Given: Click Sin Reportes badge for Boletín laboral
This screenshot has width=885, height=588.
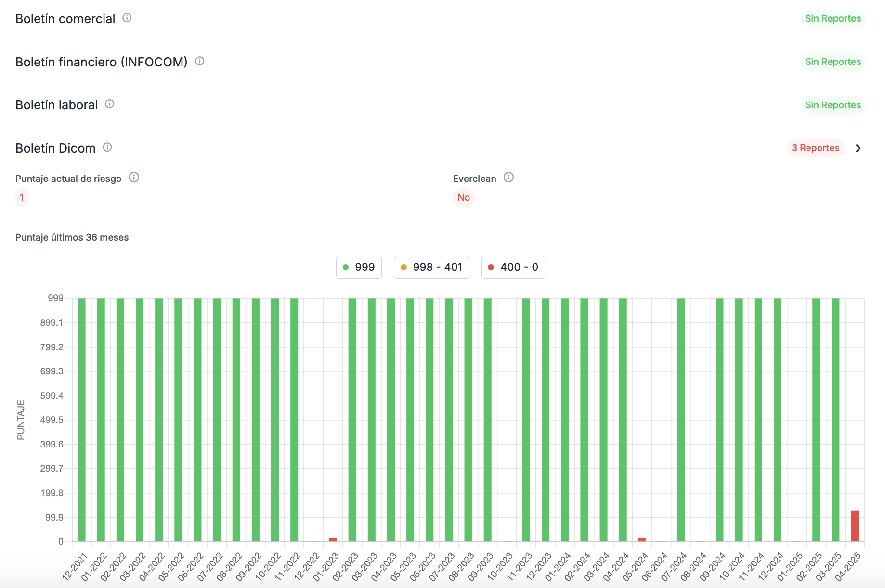Looking at the screenshot, I should pos(833,105).
